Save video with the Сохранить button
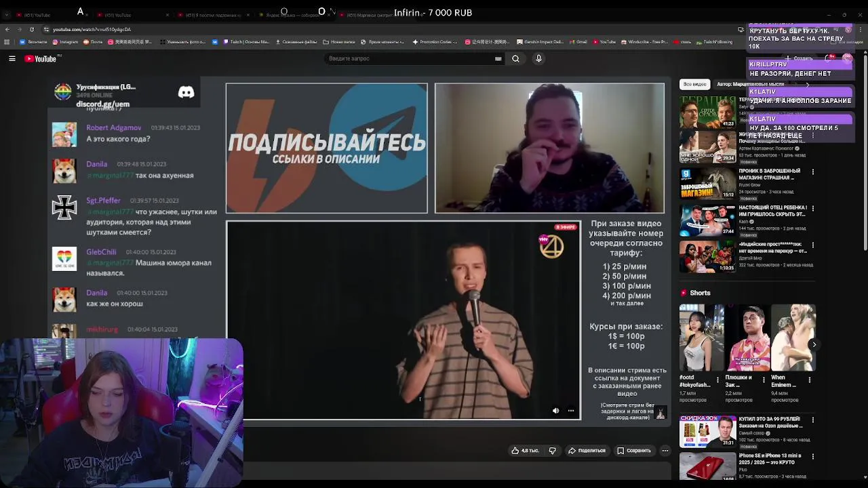 click(x=634, y=451)
